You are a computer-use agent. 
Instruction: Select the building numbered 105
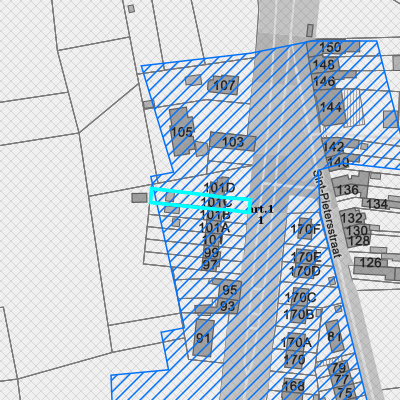coord(181,132)
